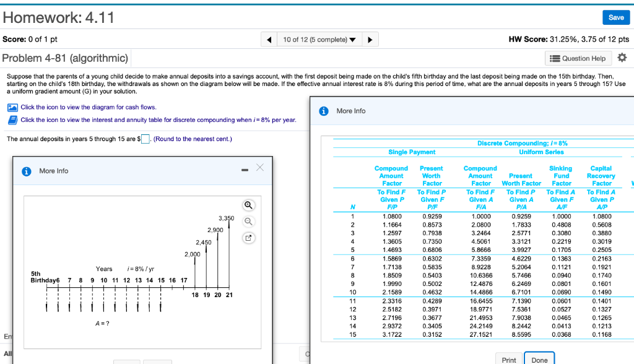Viewport: 634px width, 364px height.
Task: Click the Question Help list icon
Action: click(555, 58)
